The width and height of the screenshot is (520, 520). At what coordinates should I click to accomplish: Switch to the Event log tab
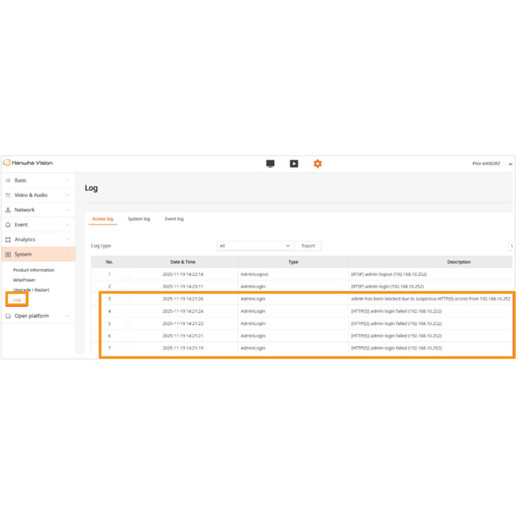tap(174, 219)
